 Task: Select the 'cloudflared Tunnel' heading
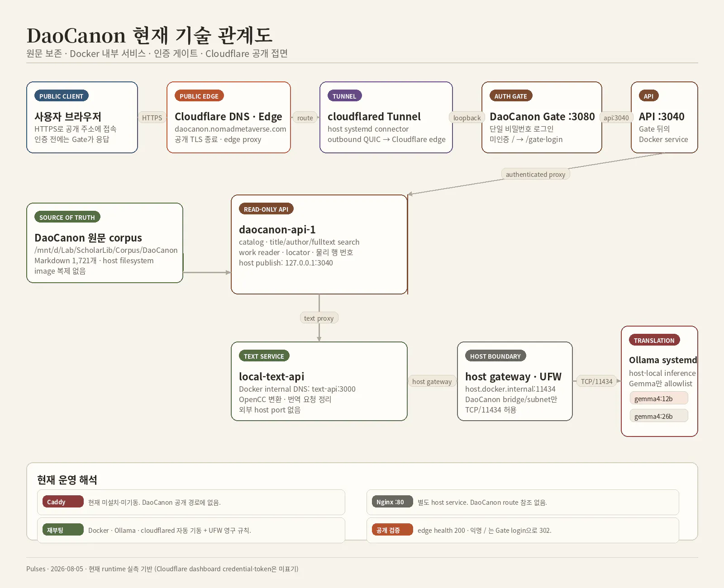click(374, 117)
